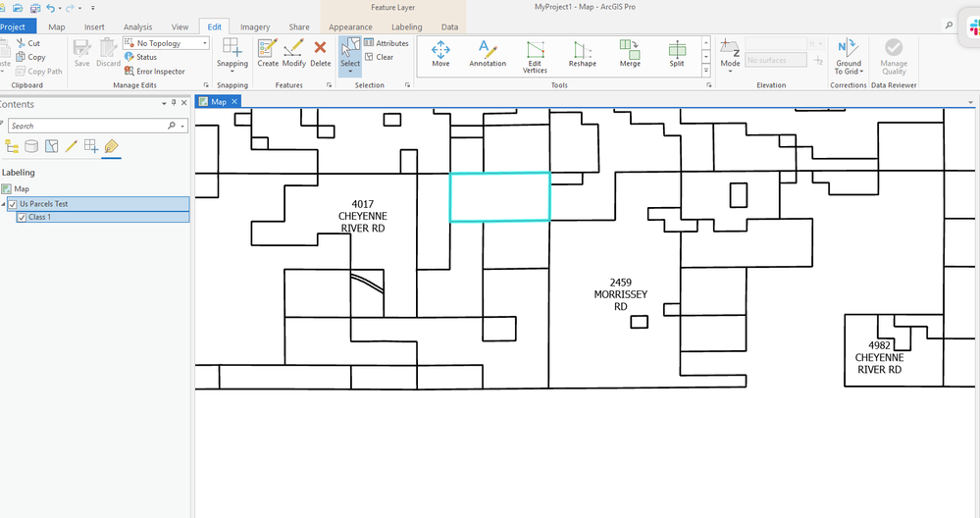Click the ribbon command search magnifier
This screenshot has width=980, height=518.
949,26
